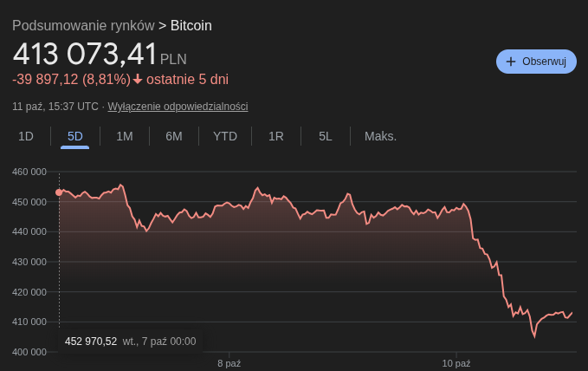This screenshot has width=588, height=371.
Task: Switch to the Maks. range tab
Action: 380,136
